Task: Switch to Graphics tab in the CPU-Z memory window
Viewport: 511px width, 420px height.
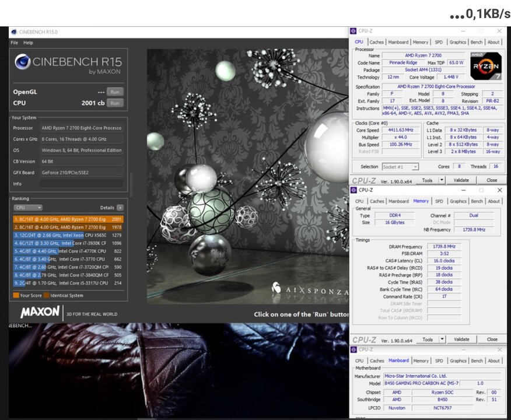Action: 458,201
